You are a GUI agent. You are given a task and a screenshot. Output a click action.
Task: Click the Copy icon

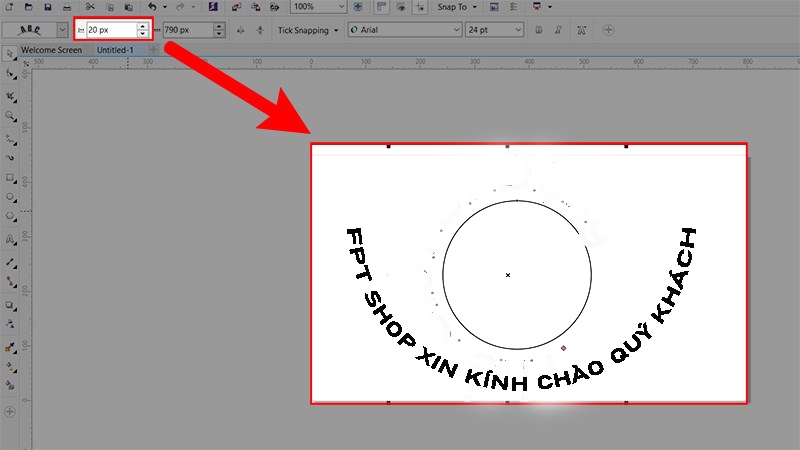(110, 7)
